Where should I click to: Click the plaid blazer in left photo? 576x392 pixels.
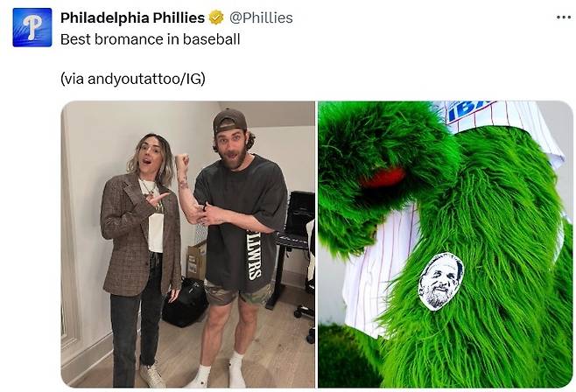[x=139, y=234]
